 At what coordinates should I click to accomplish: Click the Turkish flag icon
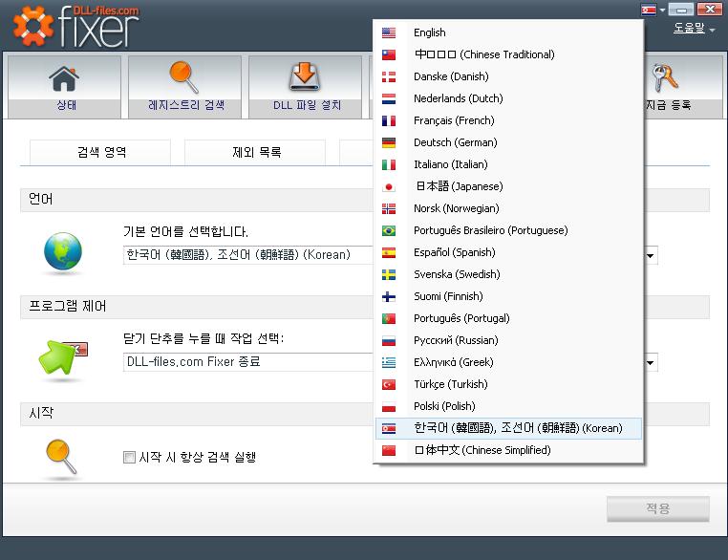389,384
